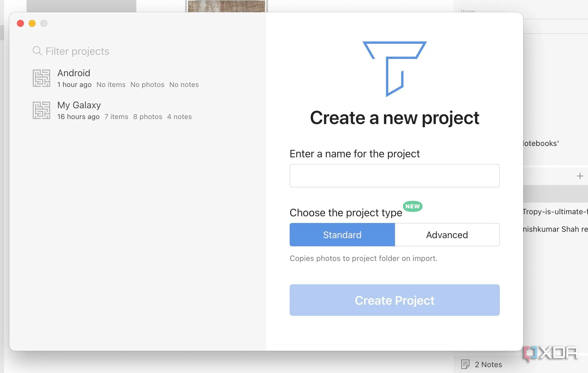Image resolution: width=588 pixels, height=373 pixels.
Task: Open the My Galaxy project
Action: pyautogui.click(x=137, y=110)
